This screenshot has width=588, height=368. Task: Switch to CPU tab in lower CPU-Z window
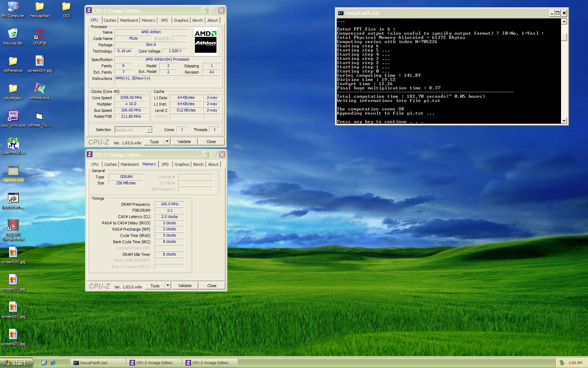coord(95,164)
